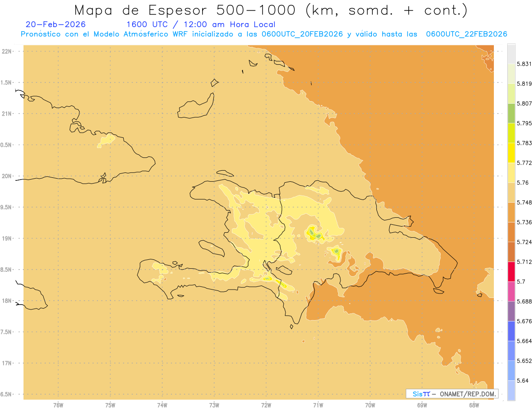This screenshot has height=411, width=532.
Task: Select the 5.76 colorbar label
Action: click(523, 183)
